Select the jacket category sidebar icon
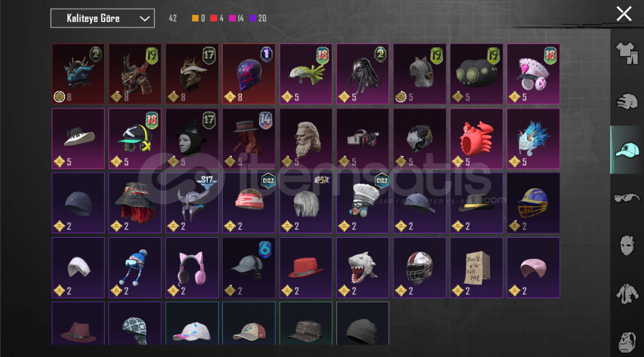Viewport: 644px width, 357px height. click(x=626, y=294)
